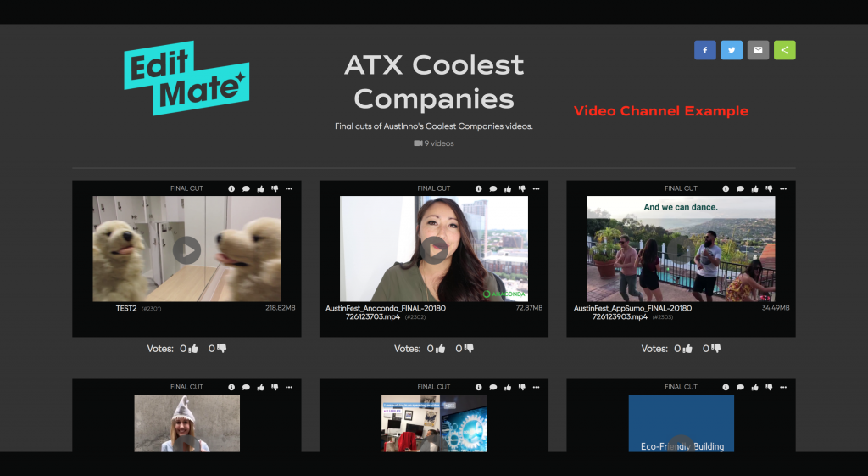Comment icon on Eco-Friendly Building card
Viewport: 868px width, 476px height.
(740, 387)
